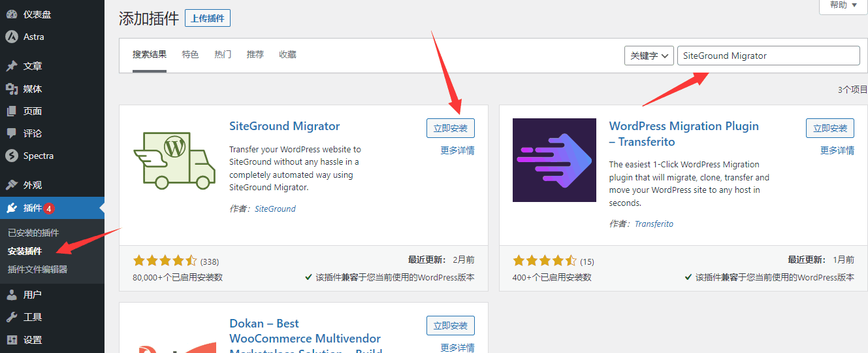The width and height of the screenshot is (868, 353).
Task: Click the (338) rating count
Action: click(x=210, y=261)
